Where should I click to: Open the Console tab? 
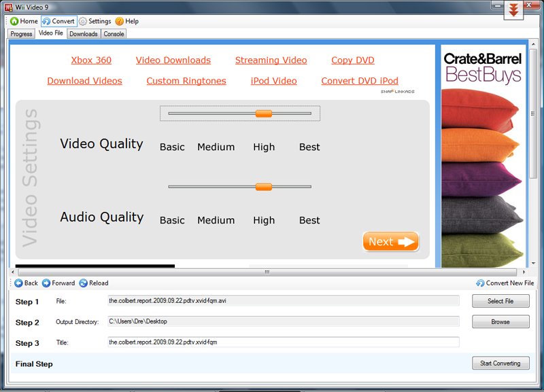114,33
